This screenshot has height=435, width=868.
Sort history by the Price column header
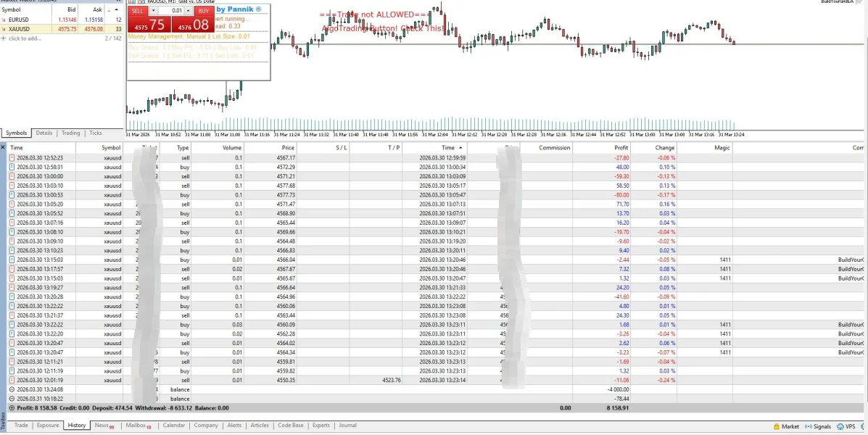(x=270, y=148)
